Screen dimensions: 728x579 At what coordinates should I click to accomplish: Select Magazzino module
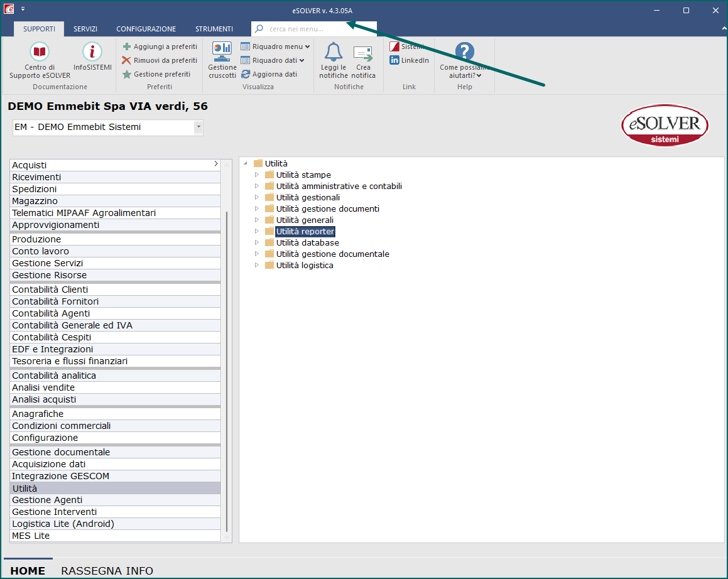pyautogui.click(x=115, y=201)
